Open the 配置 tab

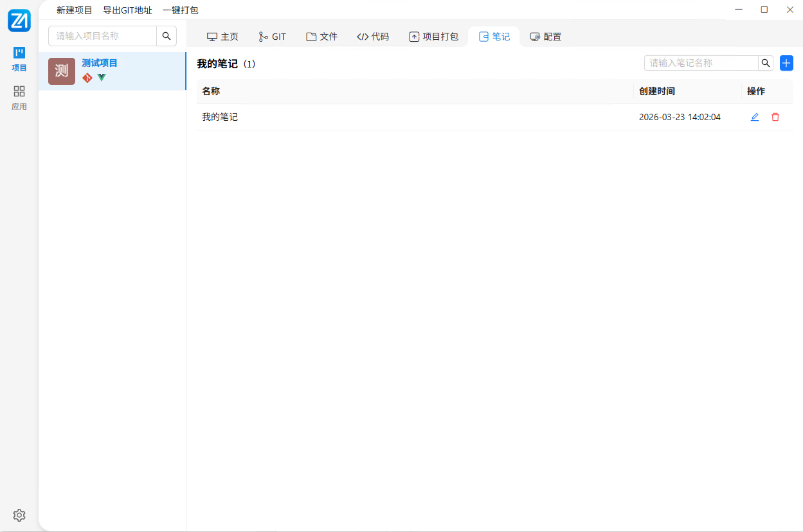pyautogui.click(x=545, y=37)
